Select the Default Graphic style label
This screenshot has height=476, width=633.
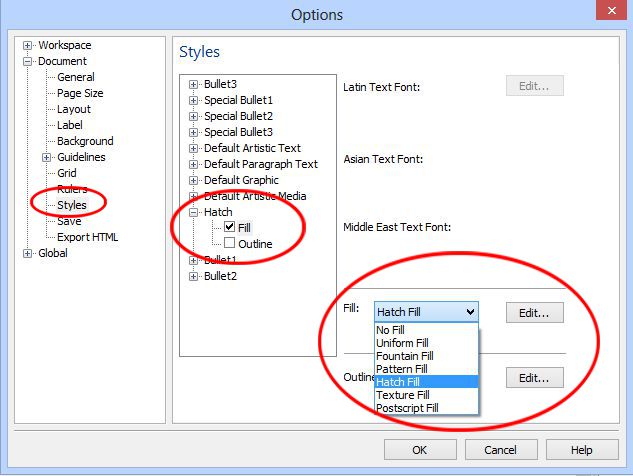pyautogui.click(x=241, y=180)
